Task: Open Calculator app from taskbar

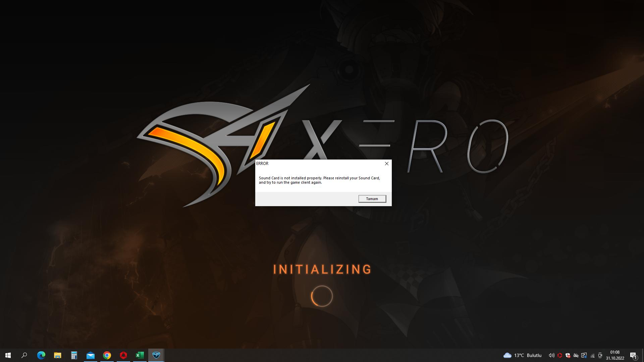Action: click(x=74, y=355)
